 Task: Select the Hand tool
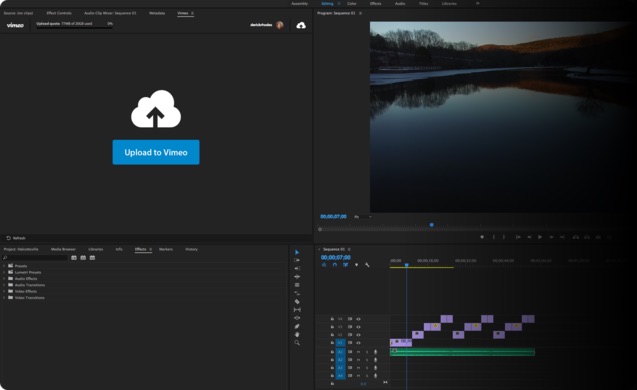pos(297,334)
